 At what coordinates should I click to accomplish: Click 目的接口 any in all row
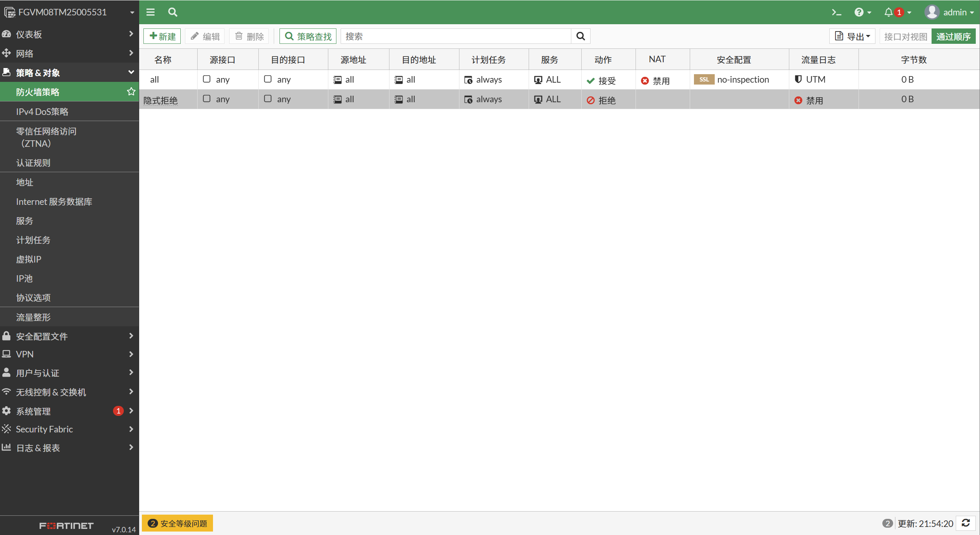(x=278, y=80)
